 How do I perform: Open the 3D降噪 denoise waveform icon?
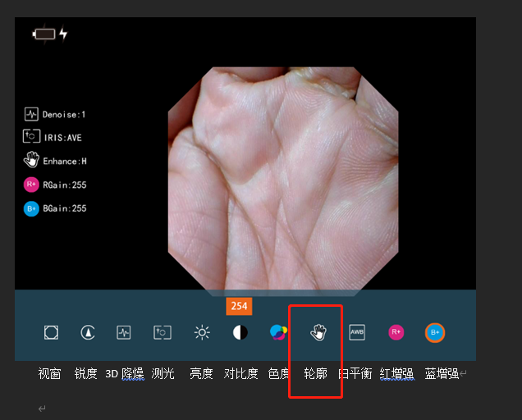click(x=123, y=332)
